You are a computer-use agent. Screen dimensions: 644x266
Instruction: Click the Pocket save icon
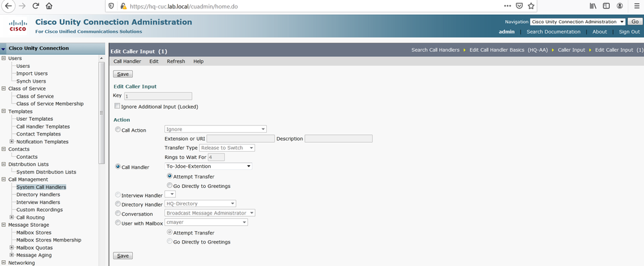[x=519, y=6]
